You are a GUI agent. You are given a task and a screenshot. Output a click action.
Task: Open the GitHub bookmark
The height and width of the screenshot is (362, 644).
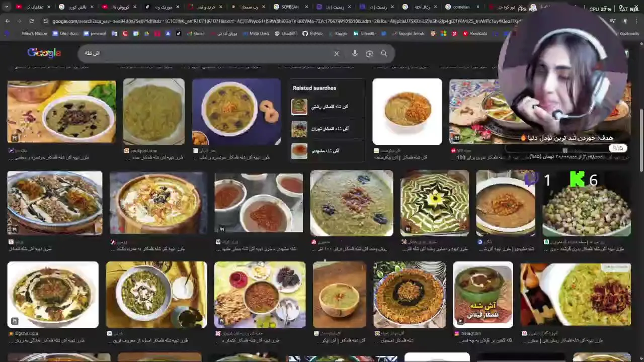click(x=312, y=34)
